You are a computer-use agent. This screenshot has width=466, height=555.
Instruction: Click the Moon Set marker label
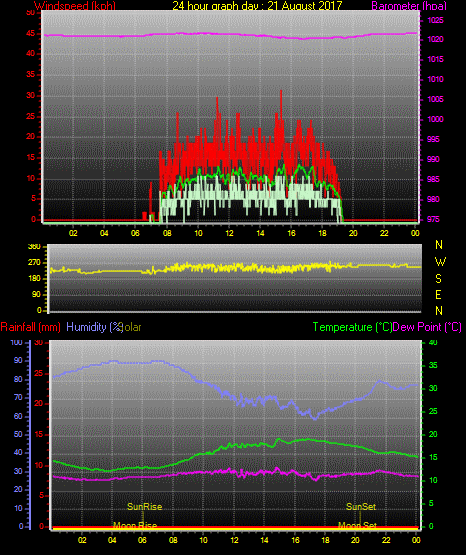pos(357,525)
